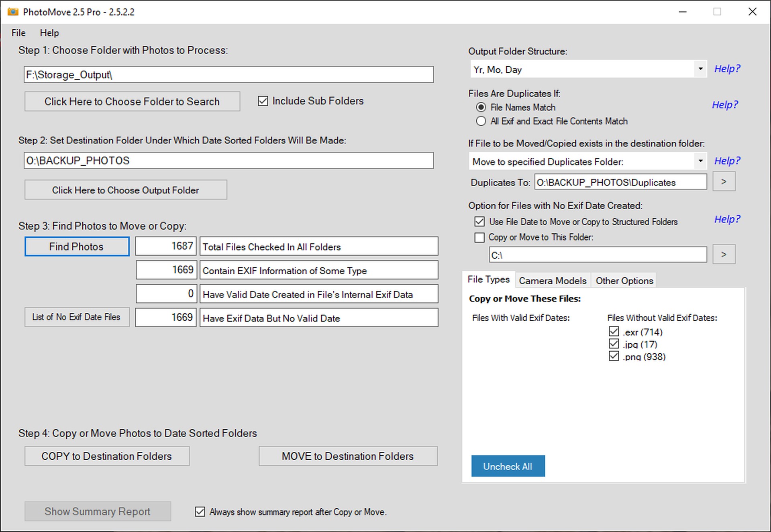Viewport: 771px width, 532px height.
Task: Uncheck Use File Date to Move or Copy
Action: pyautogui.click(x=479, y=222)
